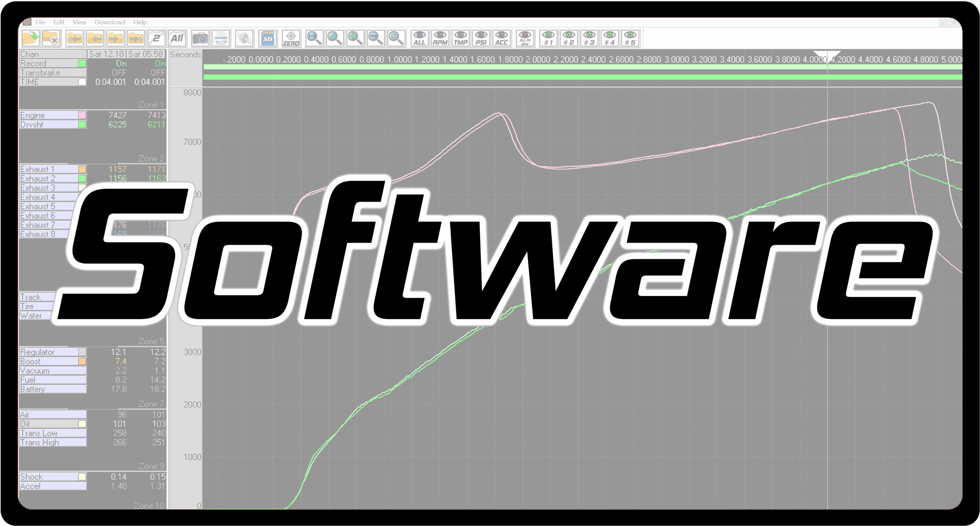Open the View menu
The height and width of the screenshot is (526, 980).
[79, 22]
